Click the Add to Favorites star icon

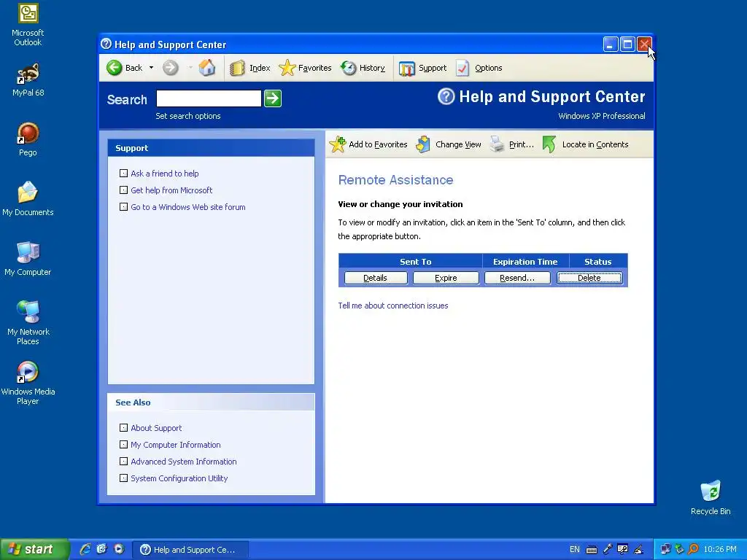tap(338, 144)
